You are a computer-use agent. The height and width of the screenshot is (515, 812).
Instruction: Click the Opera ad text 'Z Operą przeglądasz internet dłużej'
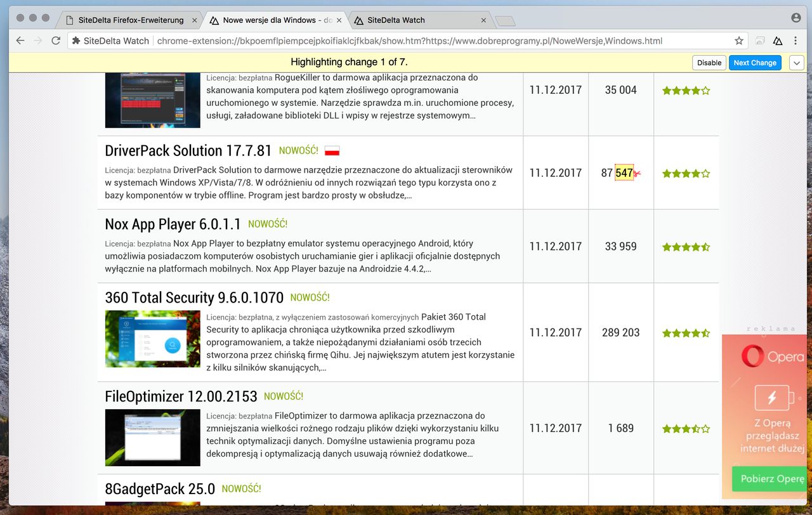772,436
